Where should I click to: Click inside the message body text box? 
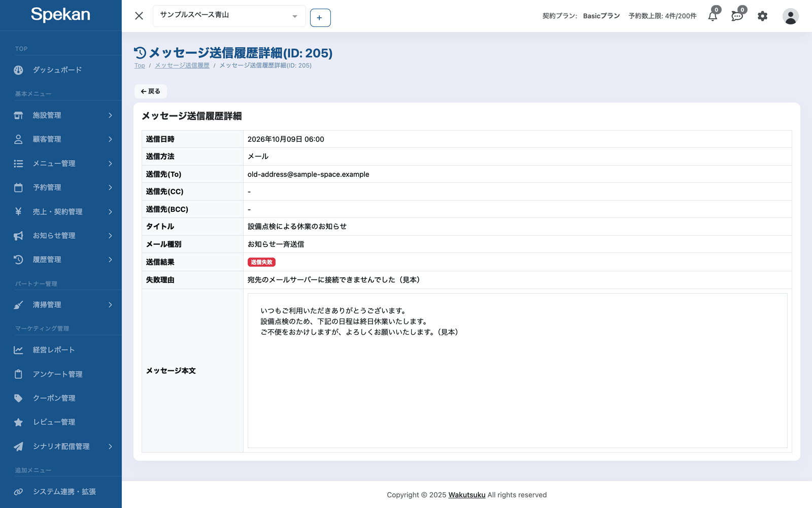point(518,370)
